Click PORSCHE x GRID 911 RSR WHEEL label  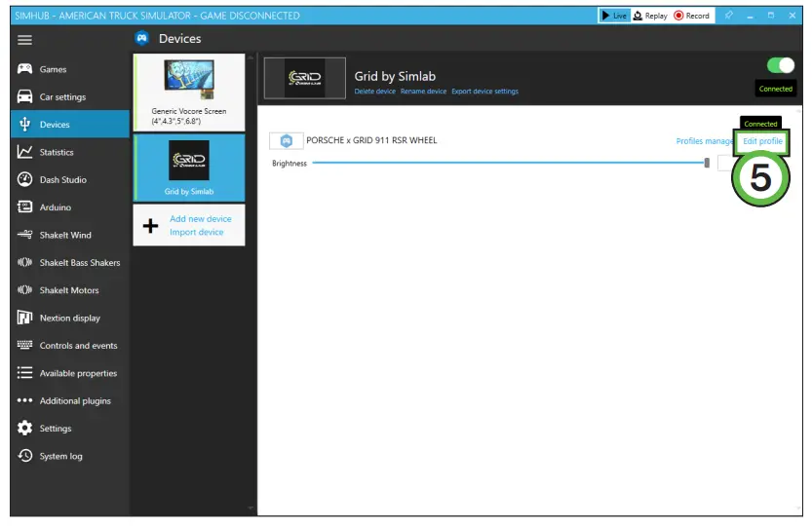pyautogui.click(x=371, y=140)
